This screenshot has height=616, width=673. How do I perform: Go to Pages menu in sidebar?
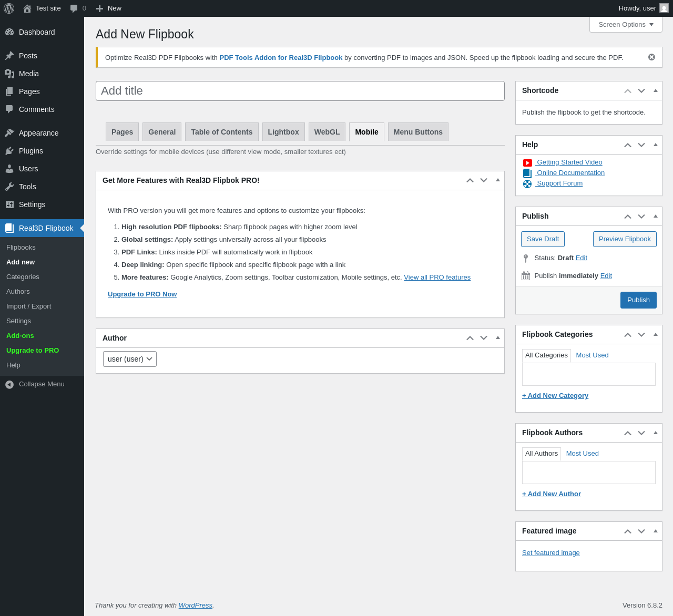(42, 91)
